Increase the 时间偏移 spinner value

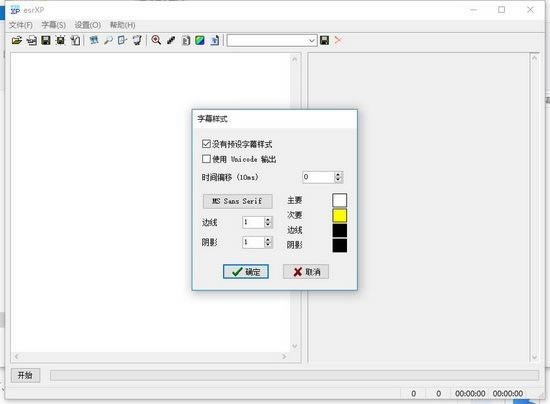point(338,174)
